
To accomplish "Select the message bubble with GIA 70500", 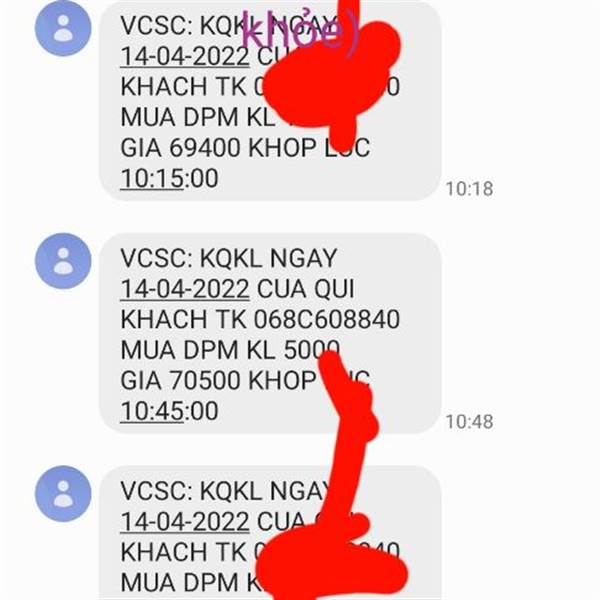I will (270, 333).
